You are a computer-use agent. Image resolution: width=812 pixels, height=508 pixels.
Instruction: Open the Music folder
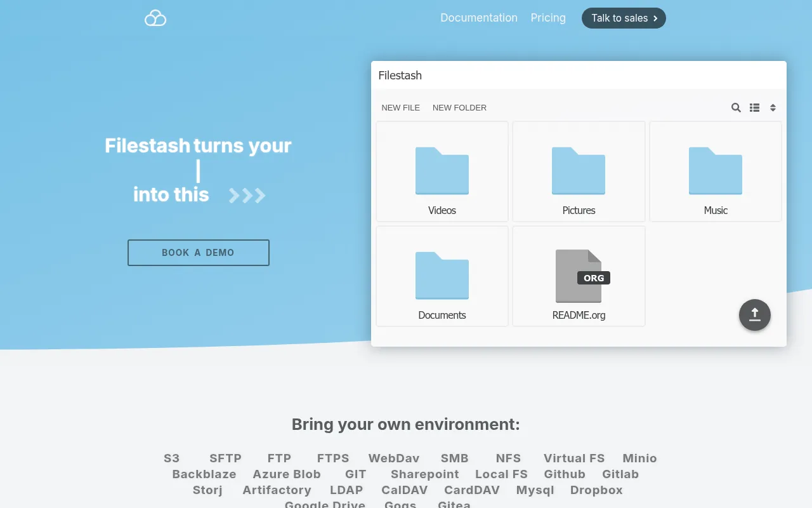tap(716, 171)
